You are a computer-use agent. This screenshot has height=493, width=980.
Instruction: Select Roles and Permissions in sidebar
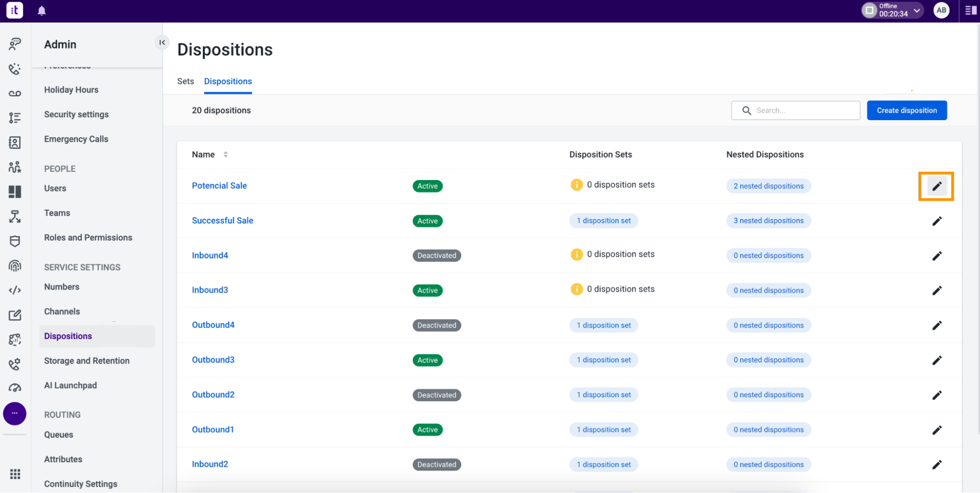(88, 237)
